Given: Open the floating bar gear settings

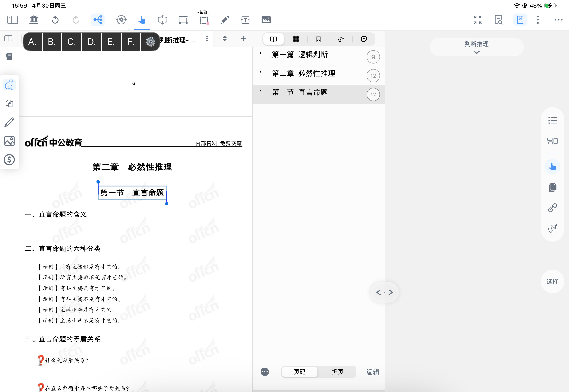Looking at the screenshot, I should coord(150,42).
